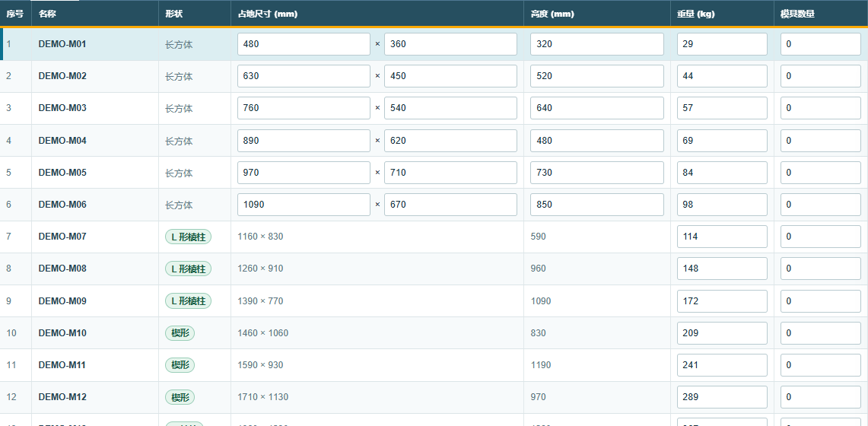Select the DEMO-M02 height field 520

pos(596,76)
